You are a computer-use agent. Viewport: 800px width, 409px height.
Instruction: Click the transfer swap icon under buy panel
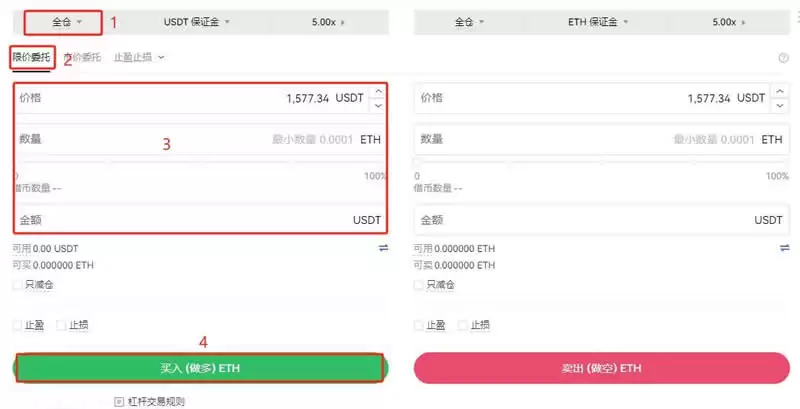click(383, 247)
